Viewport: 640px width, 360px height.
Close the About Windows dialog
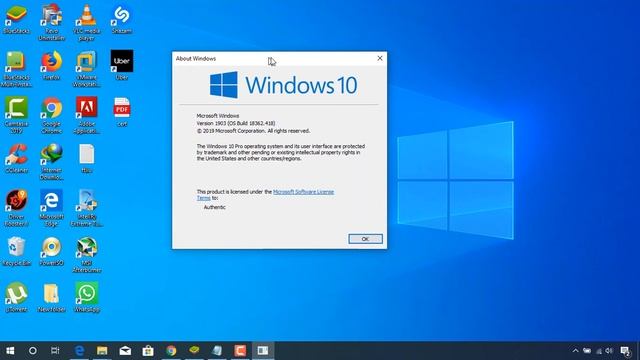380,58
